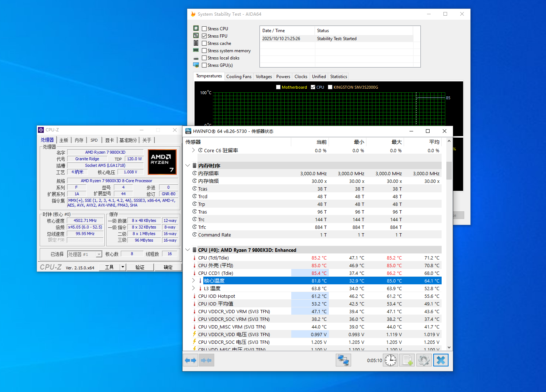Image resolution: width=546 pixels, height=392 pixels.
Task: Click the clock reset timer icon
Action: click(x=390, y=360)
